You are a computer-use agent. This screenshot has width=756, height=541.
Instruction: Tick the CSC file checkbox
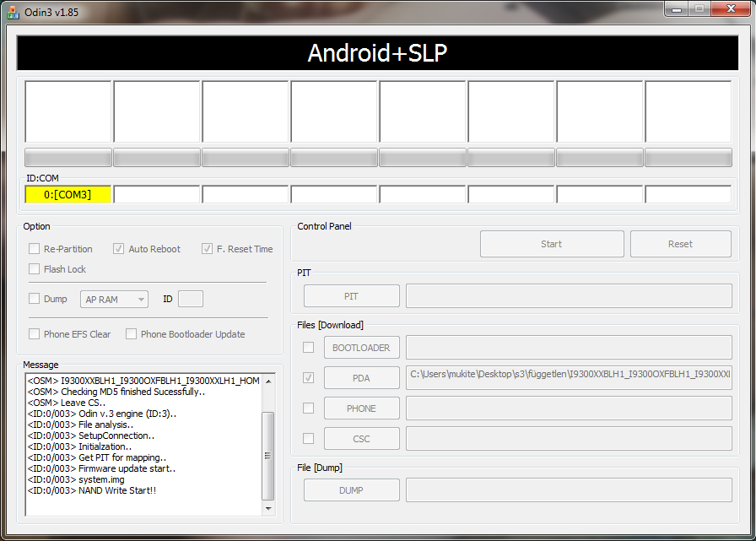tap(308, 438)
